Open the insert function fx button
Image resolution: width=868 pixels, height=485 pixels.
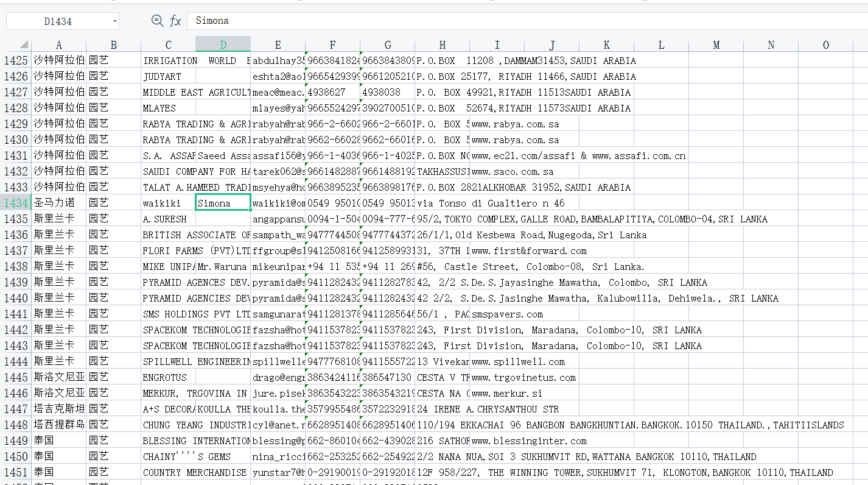point(175,21)
